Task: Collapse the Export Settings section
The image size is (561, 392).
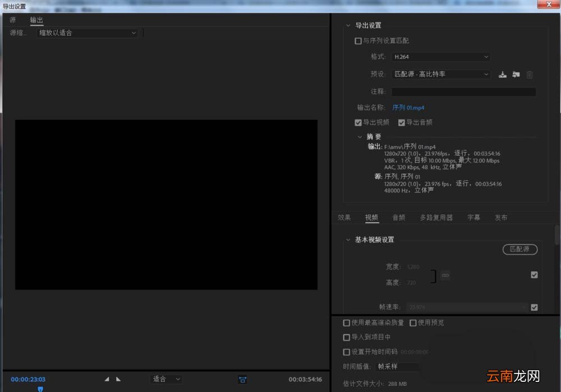Action: [348, 25]
